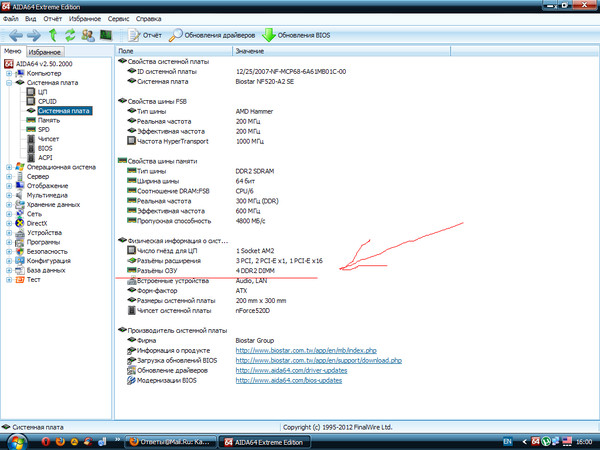Screen dimensions: 600x450
Task: Switch to the Ответы@Mail.Ru taskbar window
Action: pyautogui.click(x=171, y=442)
